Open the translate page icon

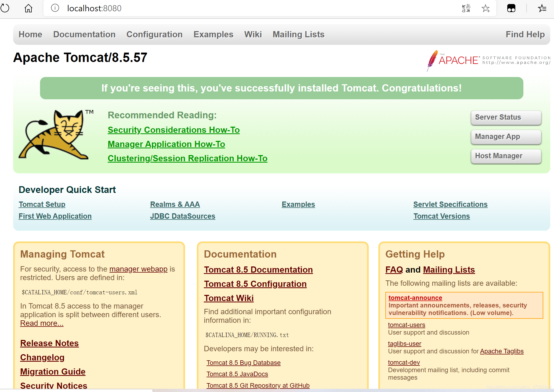[466, 8]
